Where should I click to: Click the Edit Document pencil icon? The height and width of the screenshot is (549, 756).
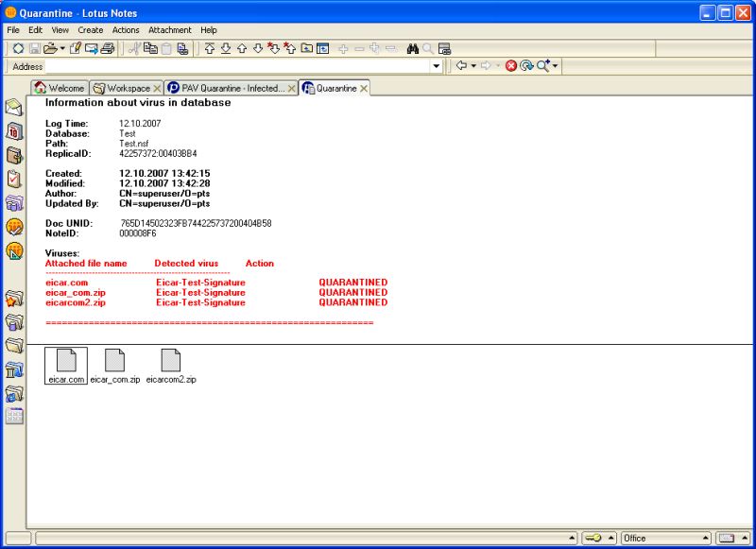(x=76, y=48)
